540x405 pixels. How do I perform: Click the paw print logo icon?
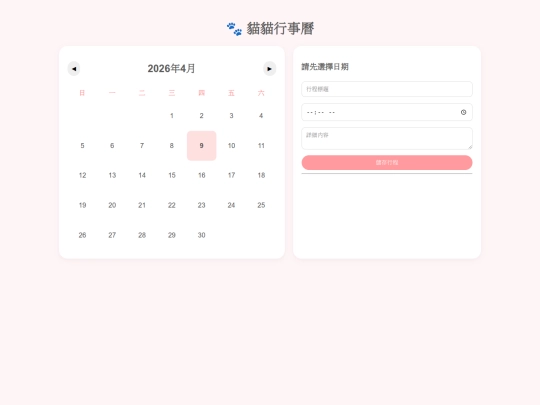point(235,29)
